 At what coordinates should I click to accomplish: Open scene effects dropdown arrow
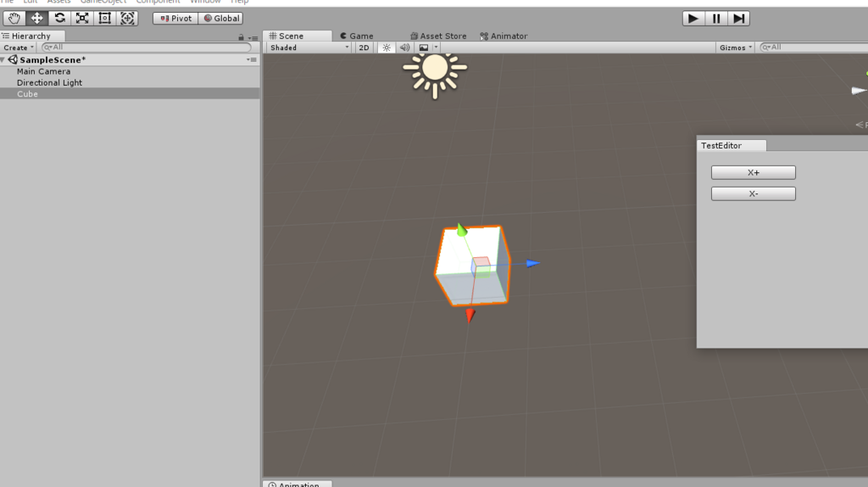coord(436,48)
